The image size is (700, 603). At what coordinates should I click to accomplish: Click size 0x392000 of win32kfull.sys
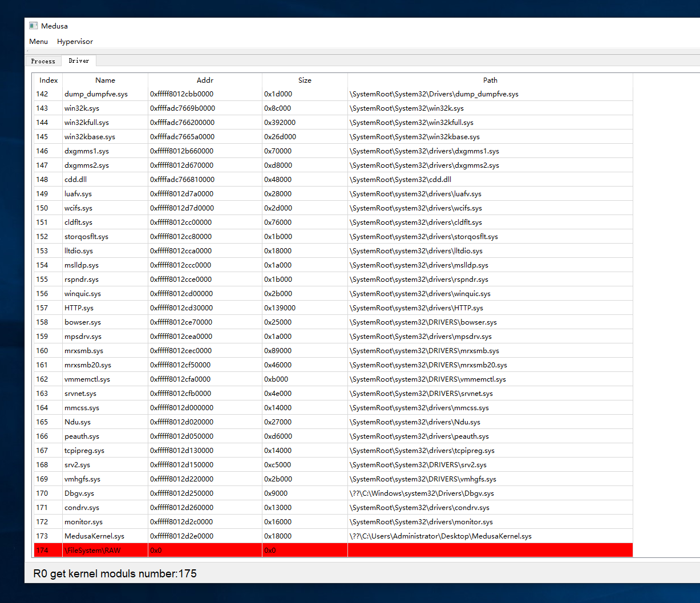305,123
